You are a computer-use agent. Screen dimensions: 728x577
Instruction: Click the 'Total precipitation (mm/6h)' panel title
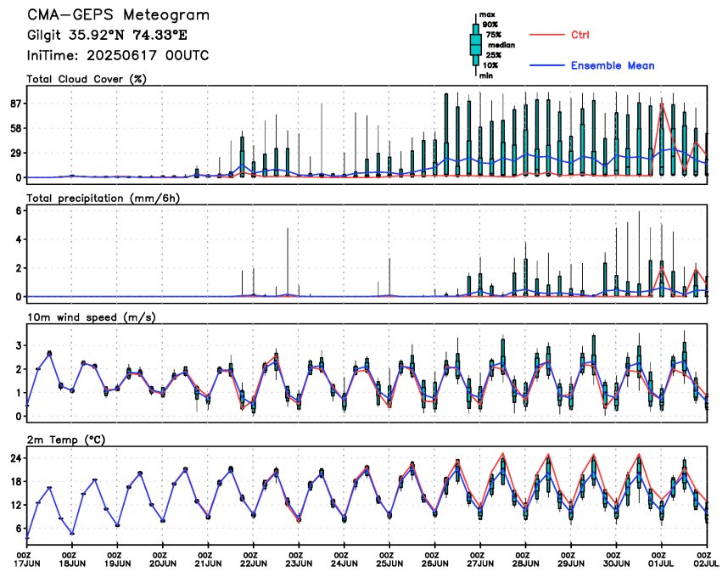point(103,199)
